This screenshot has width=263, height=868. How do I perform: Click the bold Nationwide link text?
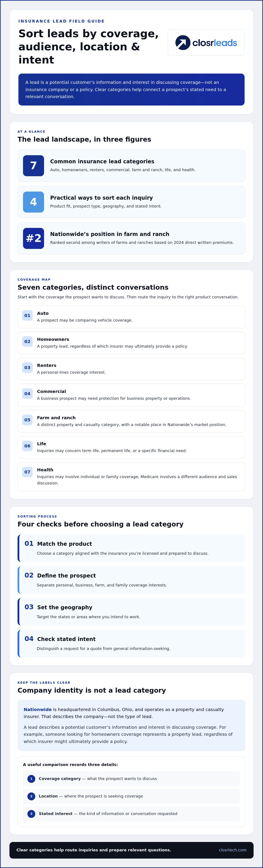tap(37, 709)
